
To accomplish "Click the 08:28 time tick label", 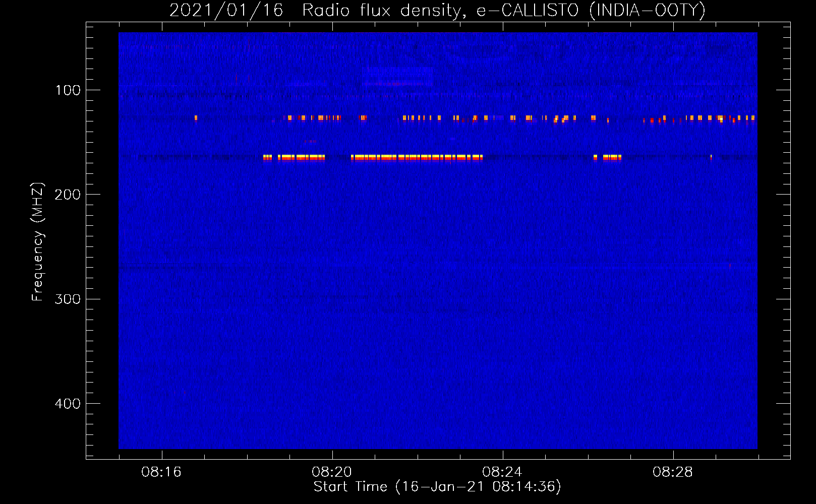I will [x=673, y=472].
